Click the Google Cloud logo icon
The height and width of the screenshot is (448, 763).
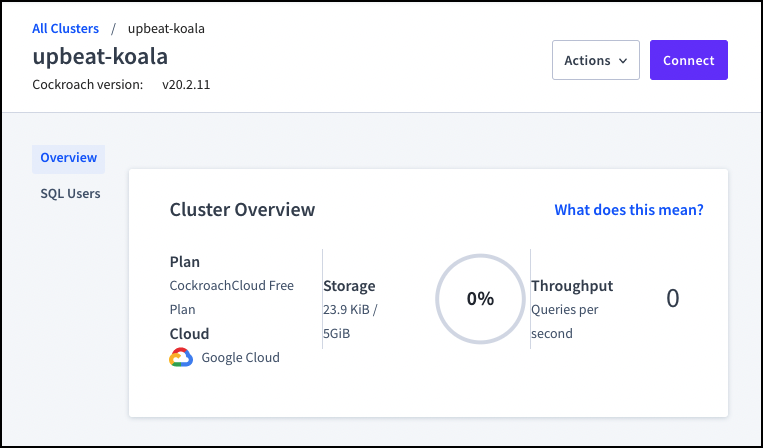point(180,357)
